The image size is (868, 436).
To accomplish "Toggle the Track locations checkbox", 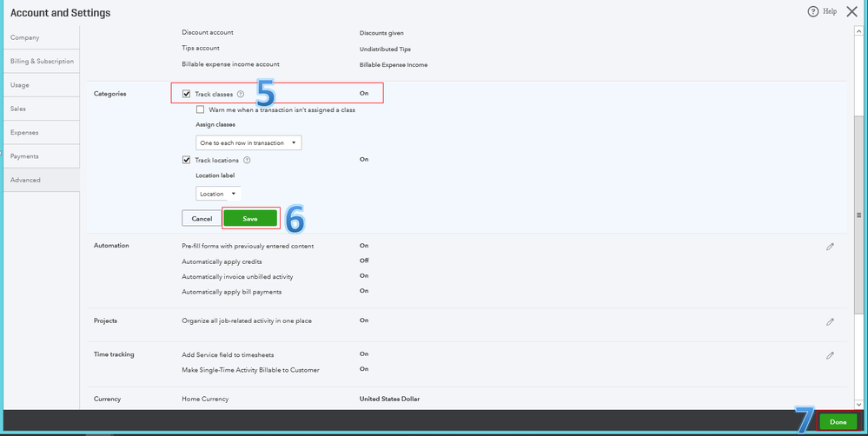I will (x=187, y=160).
